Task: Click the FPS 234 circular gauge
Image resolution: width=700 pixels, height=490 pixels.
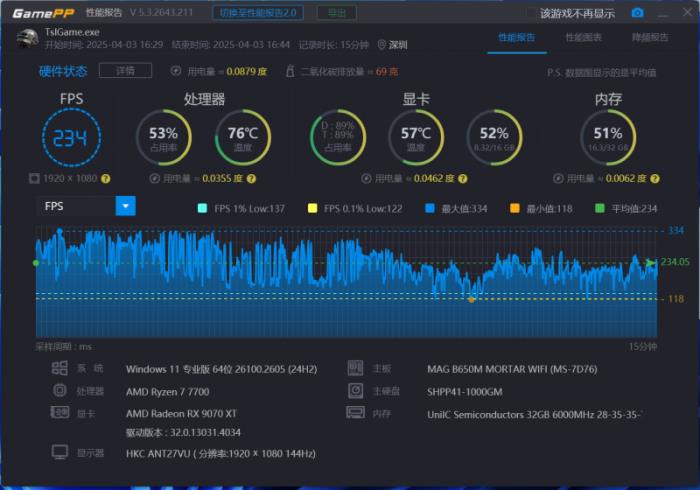Action: tap(71, 137)
